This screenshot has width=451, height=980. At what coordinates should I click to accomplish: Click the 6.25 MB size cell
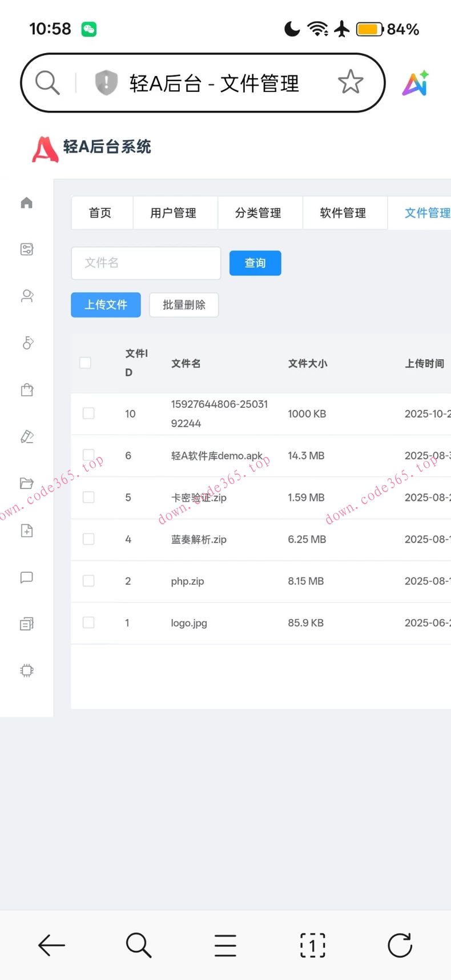(307, 539)
